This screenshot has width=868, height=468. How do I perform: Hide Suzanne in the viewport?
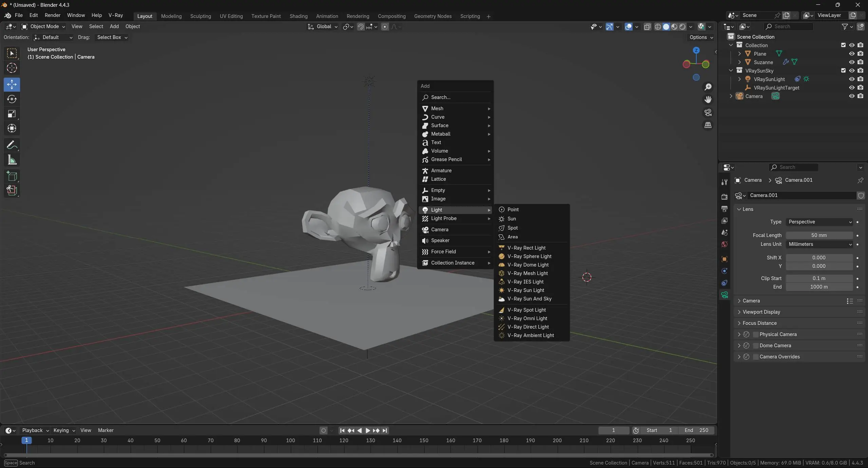pyautogui.click(x=852, y=62)
